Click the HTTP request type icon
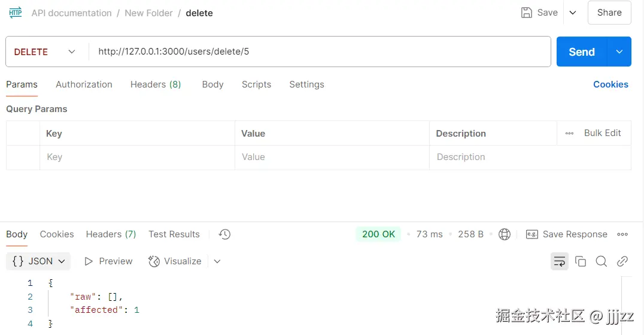 click(x=16, y=13)
